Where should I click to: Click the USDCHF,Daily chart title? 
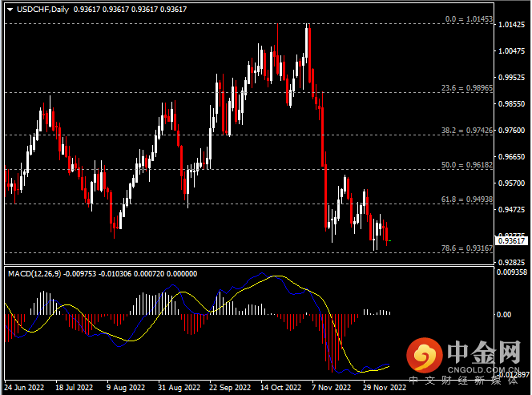click(37, 9)
